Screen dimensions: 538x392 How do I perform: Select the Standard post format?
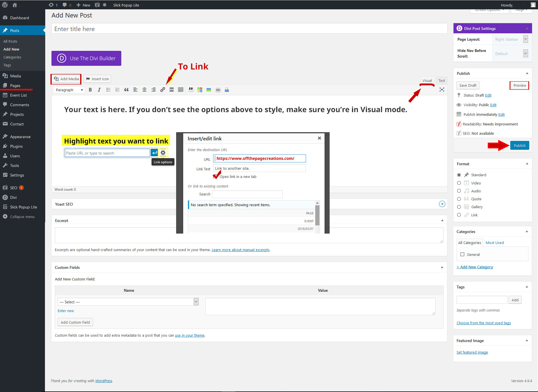(x=459, y=175)
